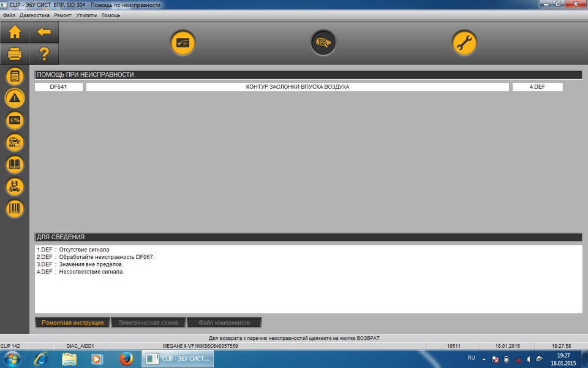The width and height of the screenshot is (588, 368).
Task: Select the Файл компонентов tab
Action: point(224,323)
